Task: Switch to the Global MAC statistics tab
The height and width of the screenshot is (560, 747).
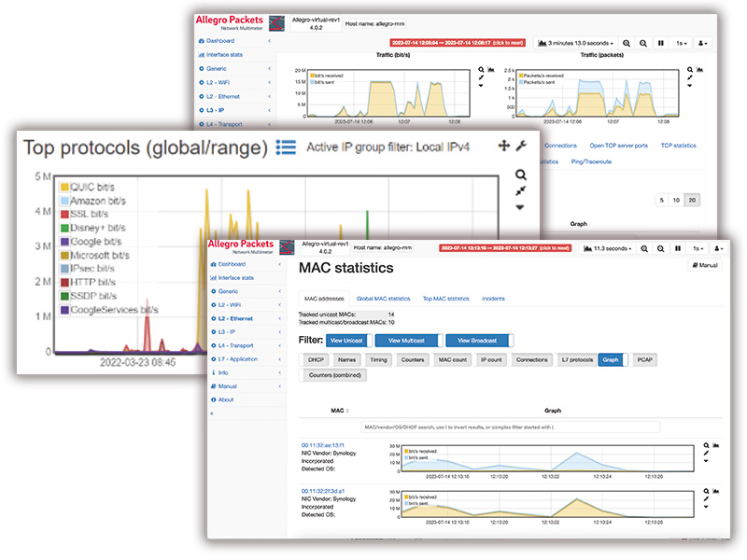Action: 385,298
